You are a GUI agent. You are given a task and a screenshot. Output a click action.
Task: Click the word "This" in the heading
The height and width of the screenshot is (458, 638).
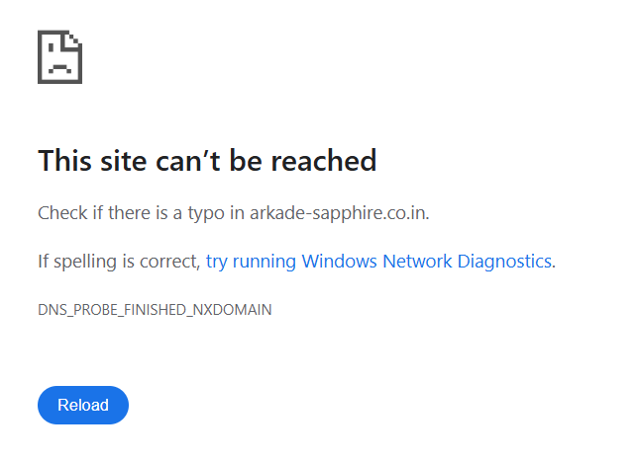(64, 160)
